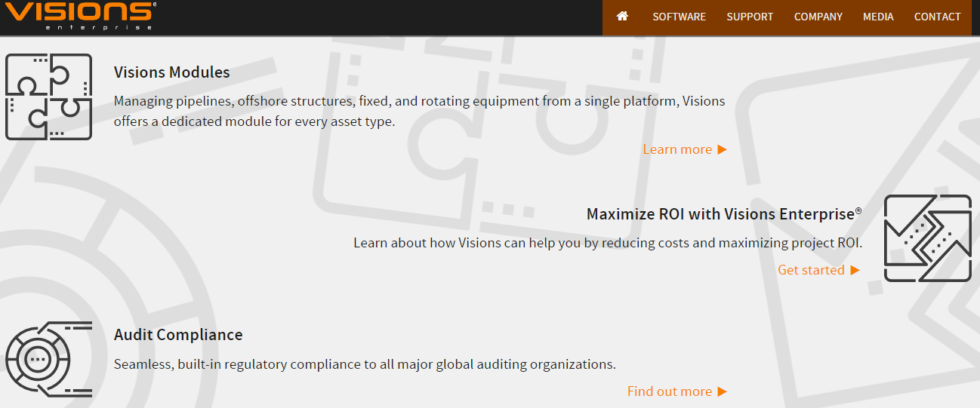
Task: Open the Software menu
Action: [x=679, y=17]
